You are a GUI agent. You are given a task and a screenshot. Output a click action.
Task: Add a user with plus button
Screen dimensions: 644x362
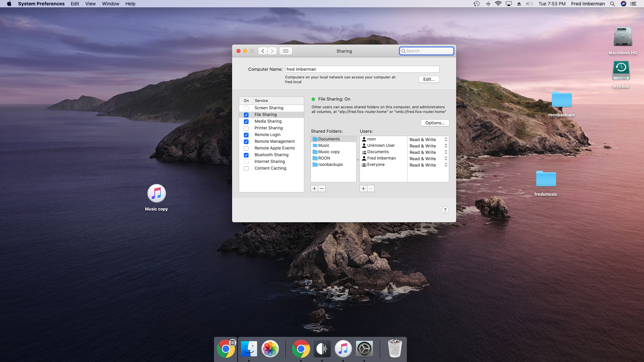coord(363,189)
